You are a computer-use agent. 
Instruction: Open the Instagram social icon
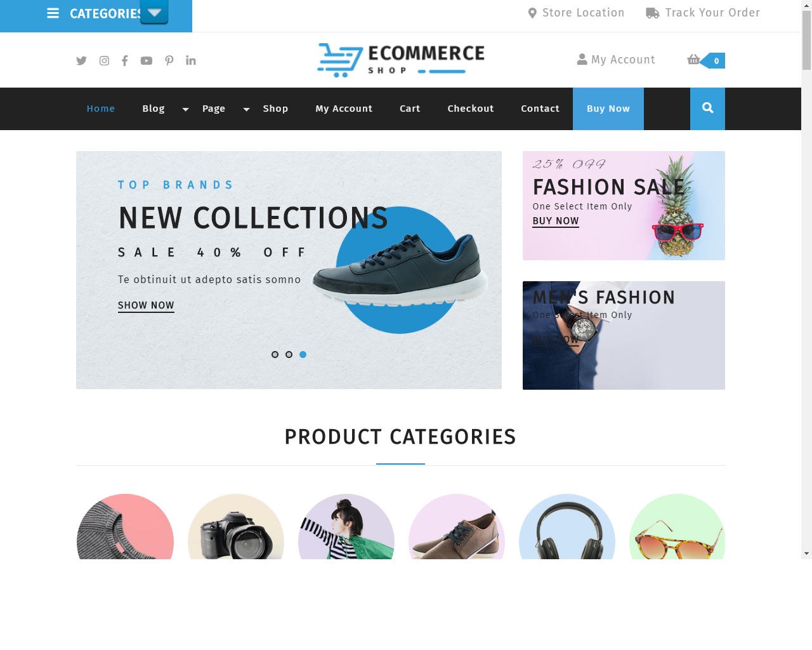click(x=104, y=61)
